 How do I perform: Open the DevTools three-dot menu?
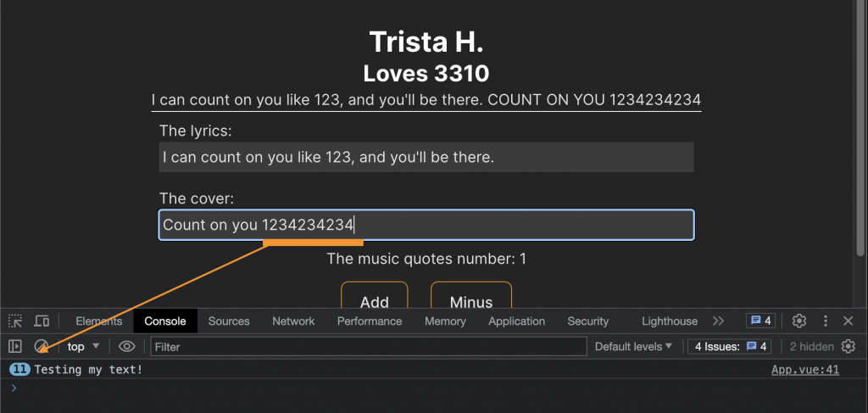pyautogui.click(x=826, y=321)
